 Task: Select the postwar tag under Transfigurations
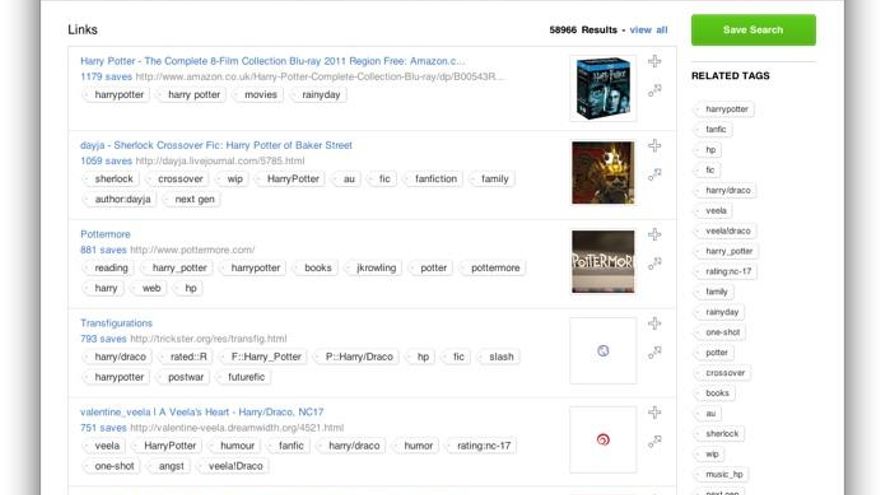183,377
